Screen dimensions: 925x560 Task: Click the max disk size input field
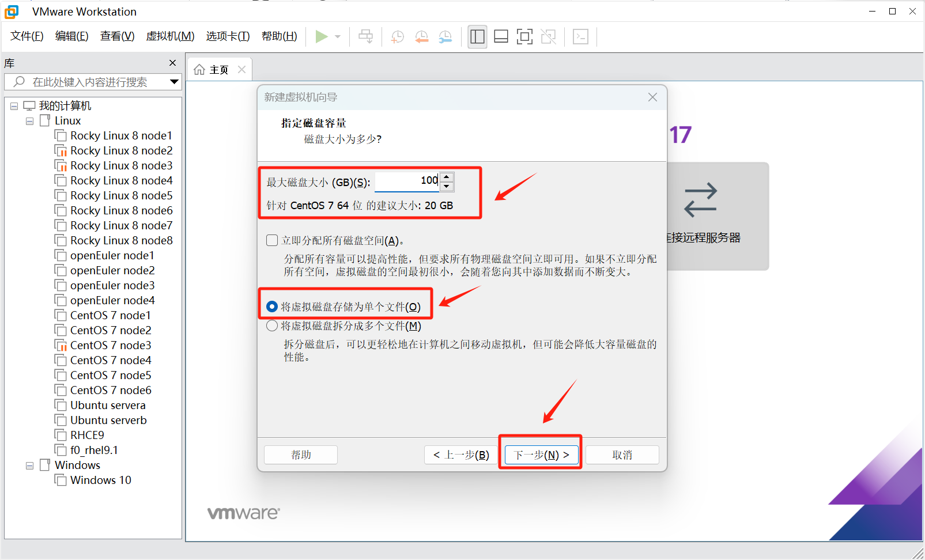pos(407,181)
